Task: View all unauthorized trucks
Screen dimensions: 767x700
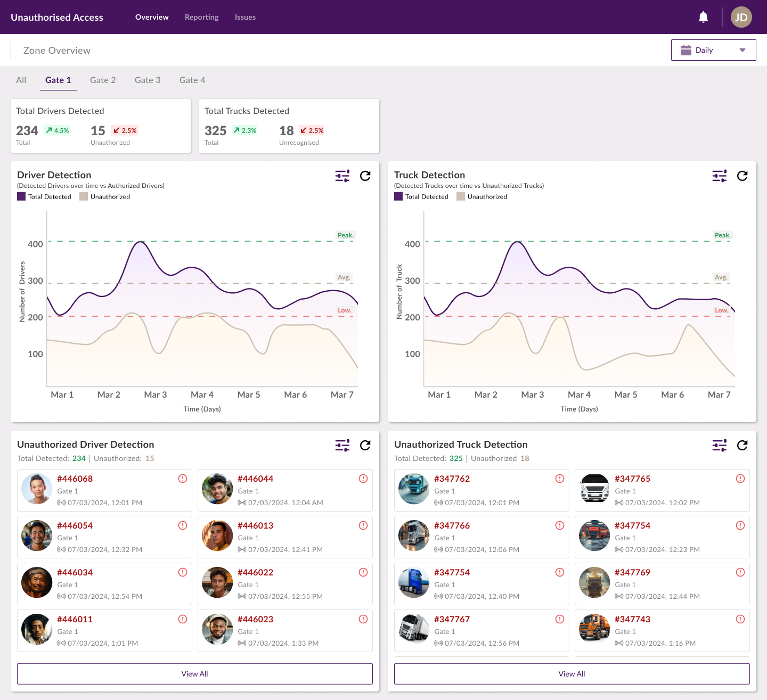Action: 572,674
